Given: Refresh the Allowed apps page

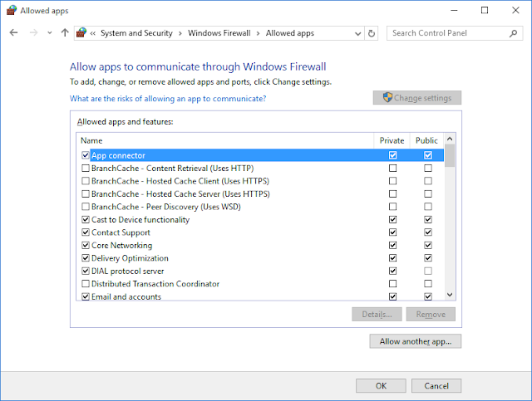Looking at the screenshot, I should pos(372,33).
